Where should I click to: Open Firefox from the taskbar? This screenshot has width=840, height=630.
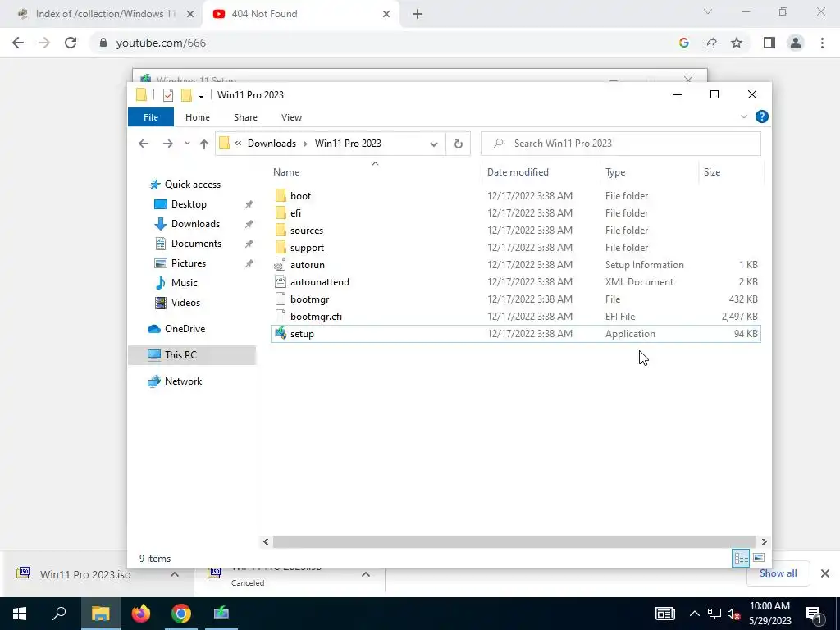pyautogui.click(x=141, y=614)
